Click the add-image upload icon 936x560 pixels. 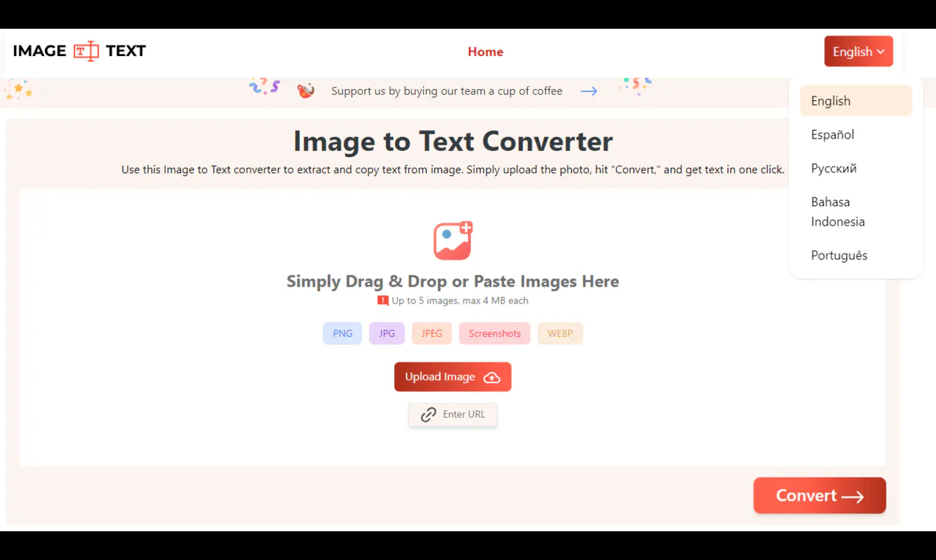click(x=453, y=241)
